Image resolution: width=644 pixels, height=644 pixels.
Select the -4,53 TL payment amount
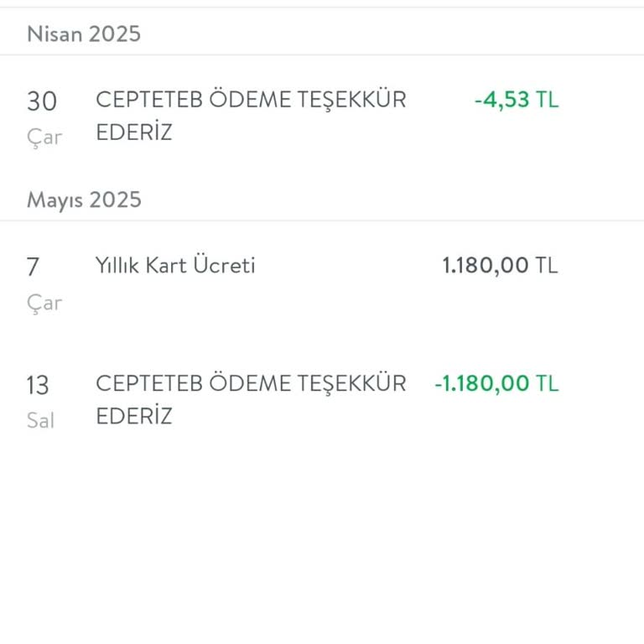pos(516,100)
